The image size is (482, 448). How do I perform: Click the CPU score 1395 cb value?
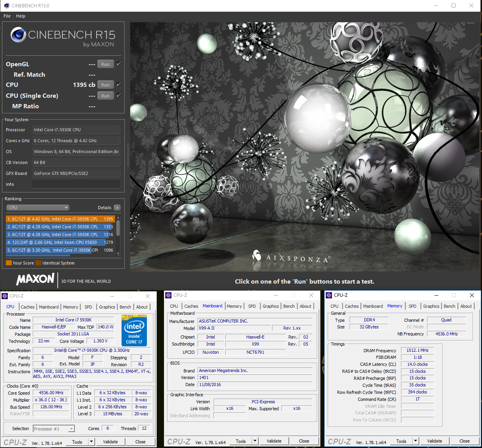click(x=84, y=85)
